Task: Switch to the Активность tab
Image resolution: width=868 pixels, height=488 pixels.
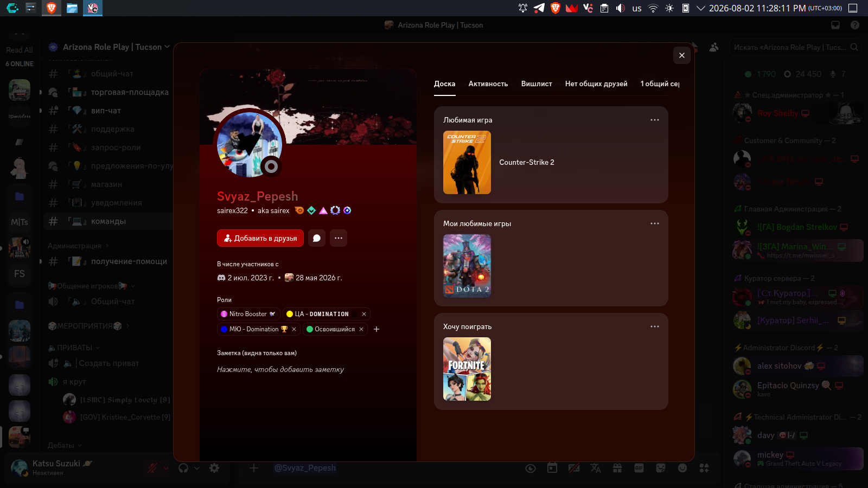Action: tap(488, 84)
